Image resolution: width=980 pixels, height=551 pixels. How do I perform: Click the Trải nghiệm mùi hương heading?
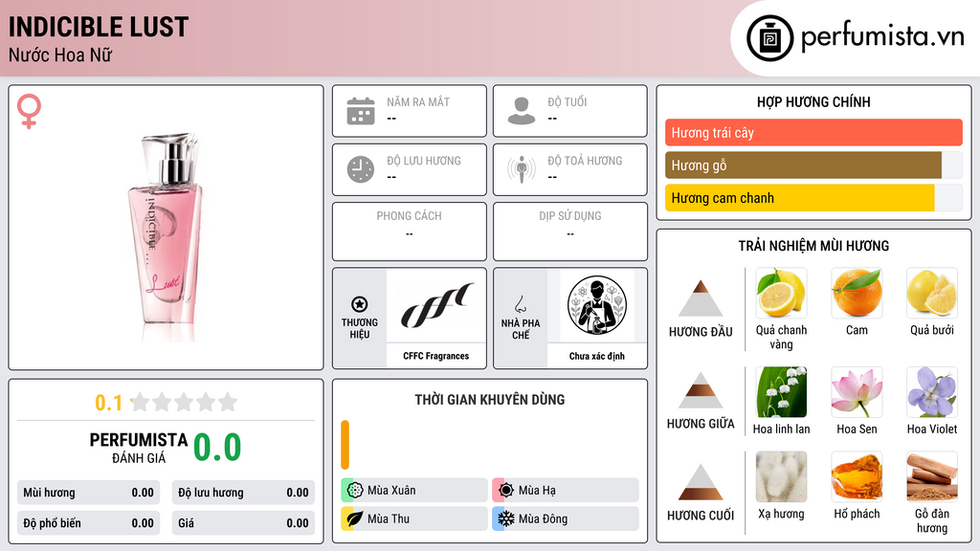point(813,246)
